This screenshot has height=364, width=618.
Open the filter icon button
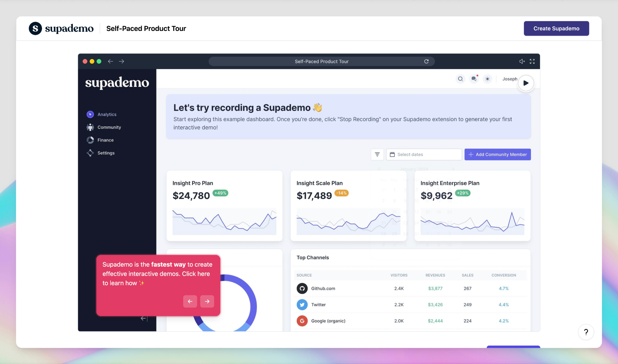377,154
